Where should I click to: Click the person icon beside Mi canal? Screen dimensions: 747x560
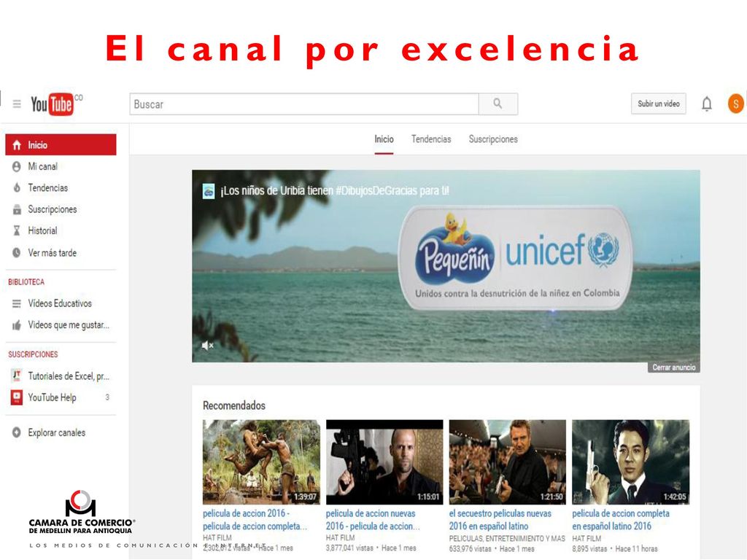click(17, 166)
